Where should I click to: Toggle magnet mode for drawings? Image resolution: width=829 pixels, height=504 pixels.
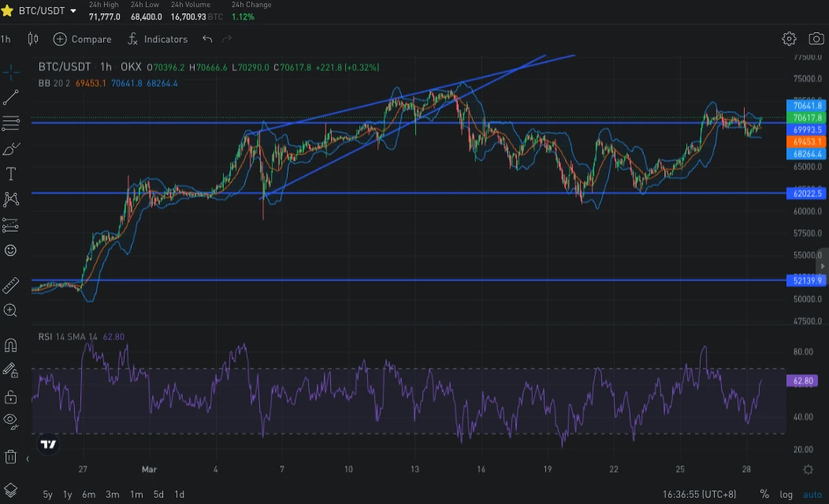click(x=11, y=345)
